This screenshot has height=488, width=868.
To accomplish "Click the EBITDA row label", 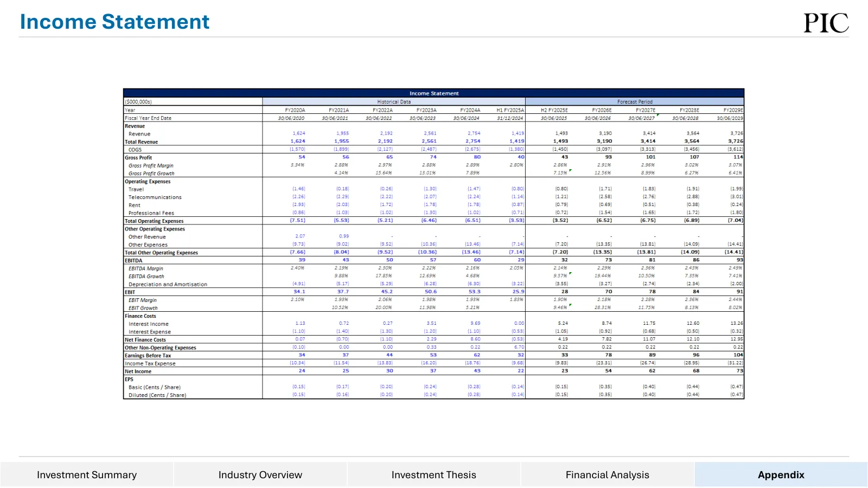I will pyautogui.click(x=133, y=261).
